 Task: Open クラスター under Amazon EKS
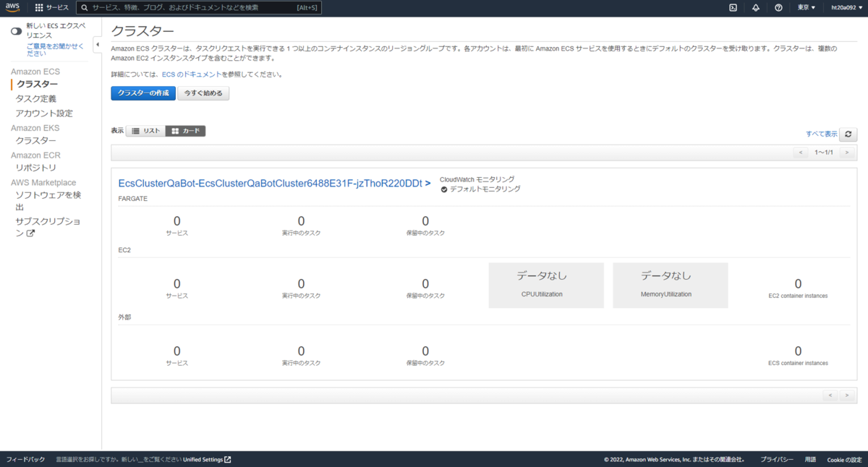click(x=36, y=141)
